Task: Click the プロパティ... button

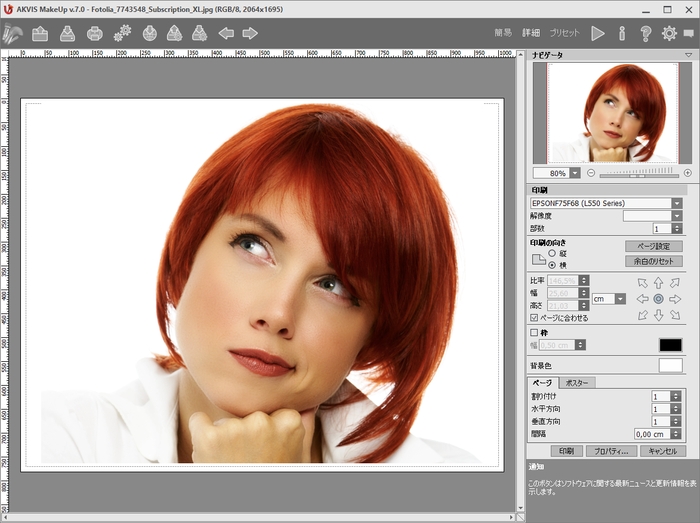Action: point(611,451)
